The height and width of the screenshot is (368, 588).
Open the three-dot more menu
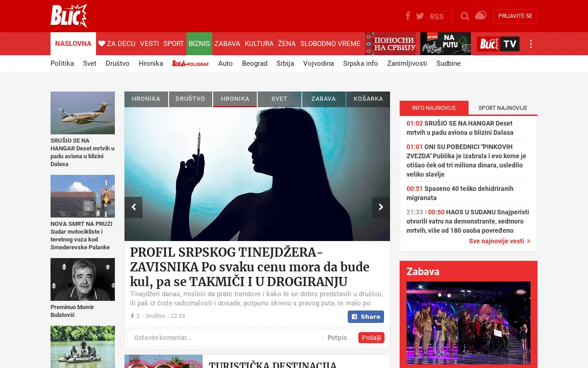531,44
